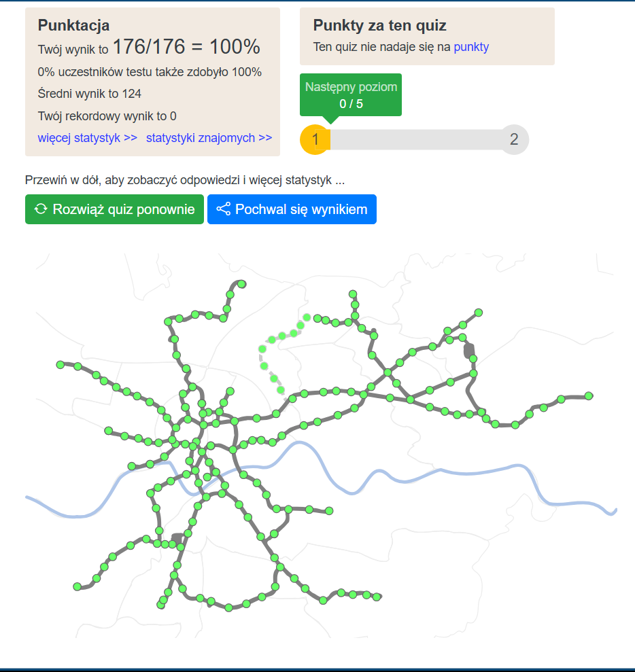Click the lower end dot of the dashed line
Image resolution: width=635 pixels, height=672 pixels.
280,390
